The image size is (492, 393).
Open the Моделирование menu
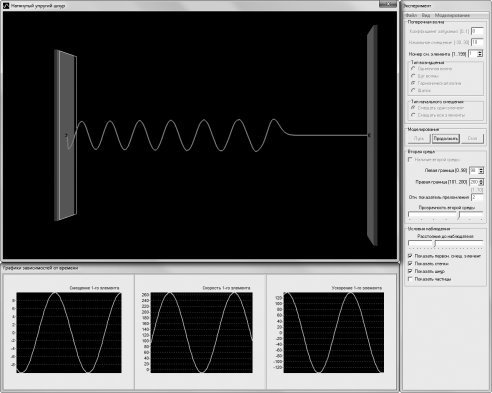(452, 15)
